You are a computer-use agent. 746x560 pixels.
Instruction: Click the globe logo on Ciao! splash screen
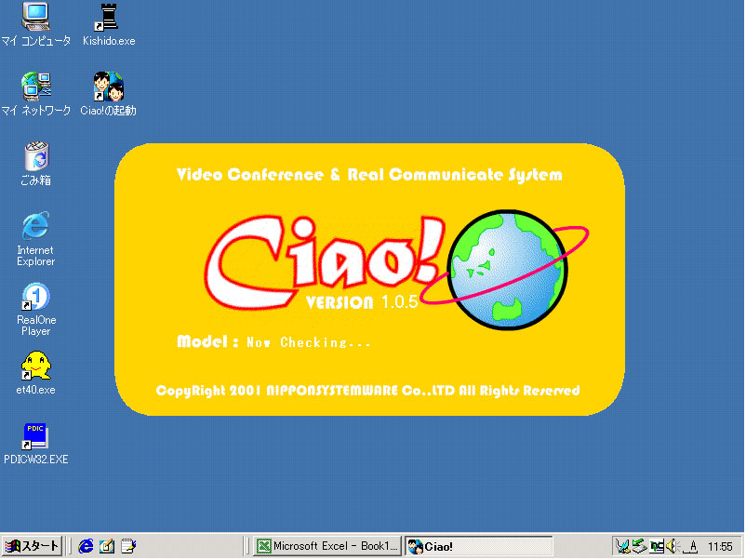[x=507, y=265]
